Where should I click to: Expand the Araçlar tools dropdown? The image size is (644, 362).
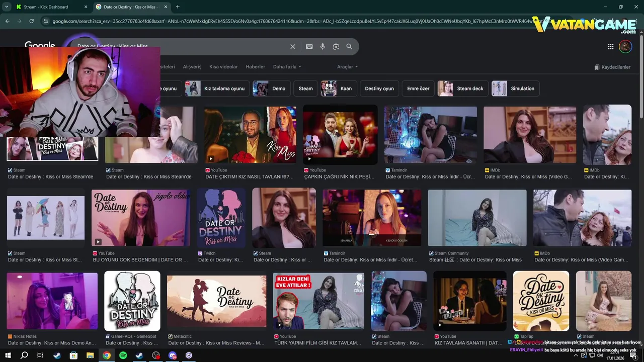(348, 67)
